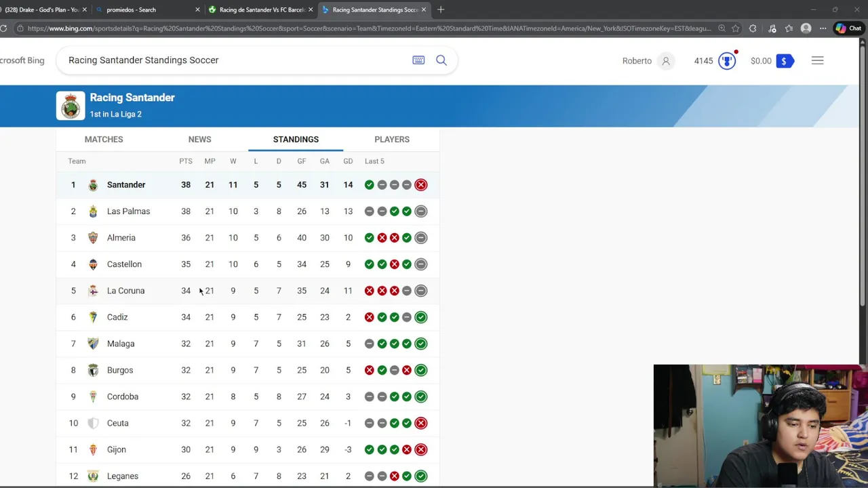868x488 pixels.
Task: Click the PTS column header
Action: tap(186, 161)
